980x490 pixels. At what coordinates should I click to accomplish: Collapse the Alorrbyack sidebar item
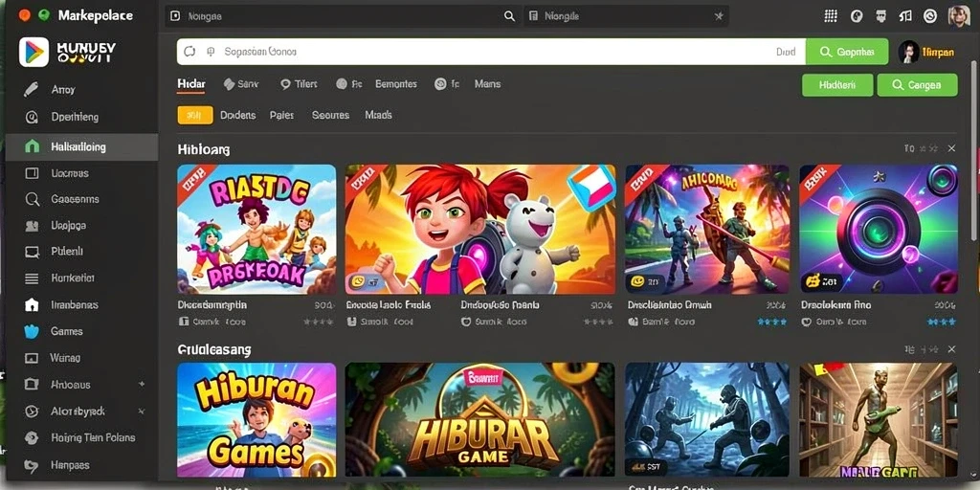tap(142, 412)
